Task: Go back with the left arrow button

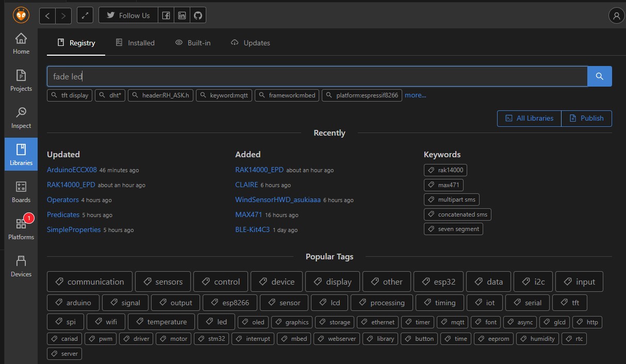Action: click(47, 15)
